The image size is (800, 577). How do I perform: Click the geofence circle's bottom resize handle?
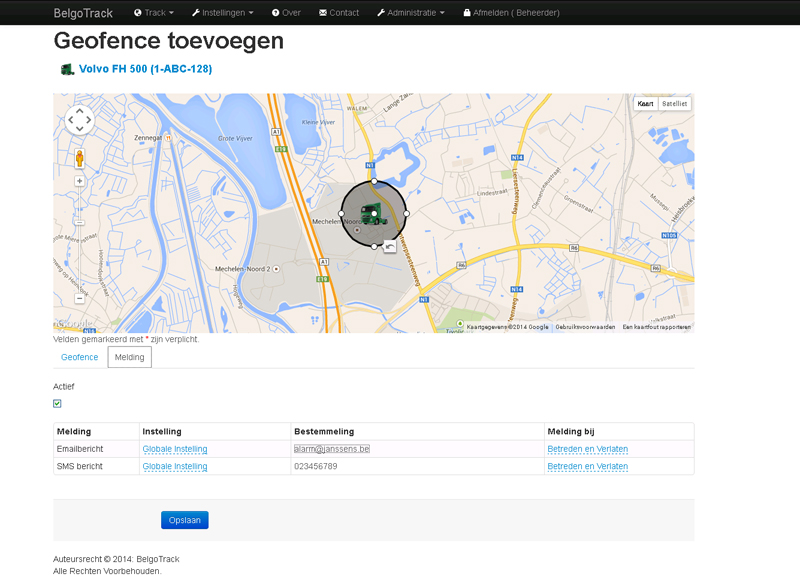point(374,246)
